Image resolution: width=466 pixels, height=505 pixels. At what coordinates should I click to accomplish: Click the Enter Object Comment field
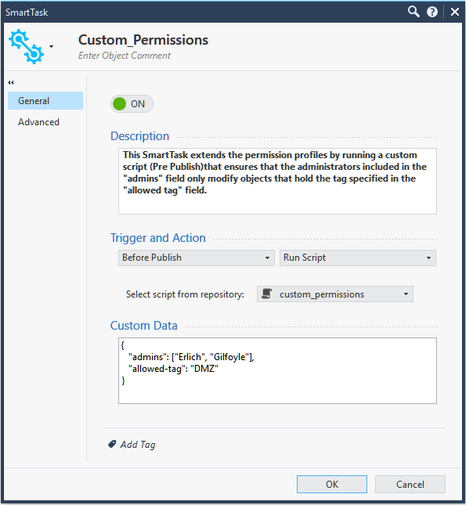(x=124, y=55)
